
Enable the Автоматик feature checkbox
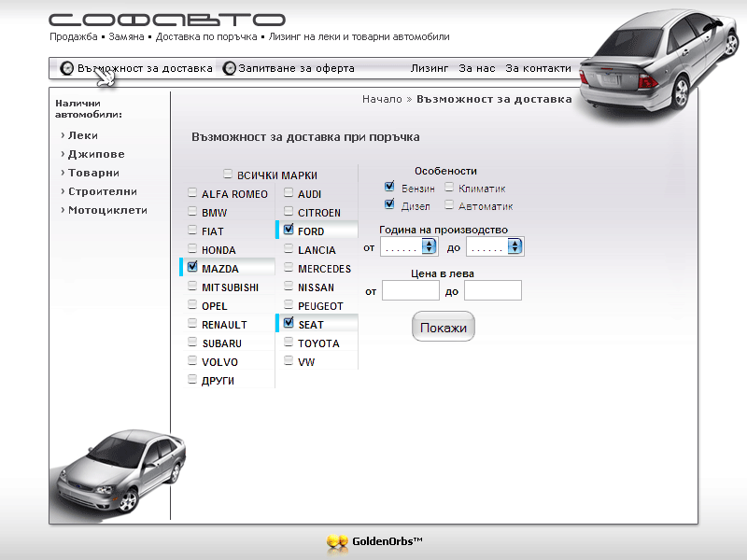tap(449, 204)
